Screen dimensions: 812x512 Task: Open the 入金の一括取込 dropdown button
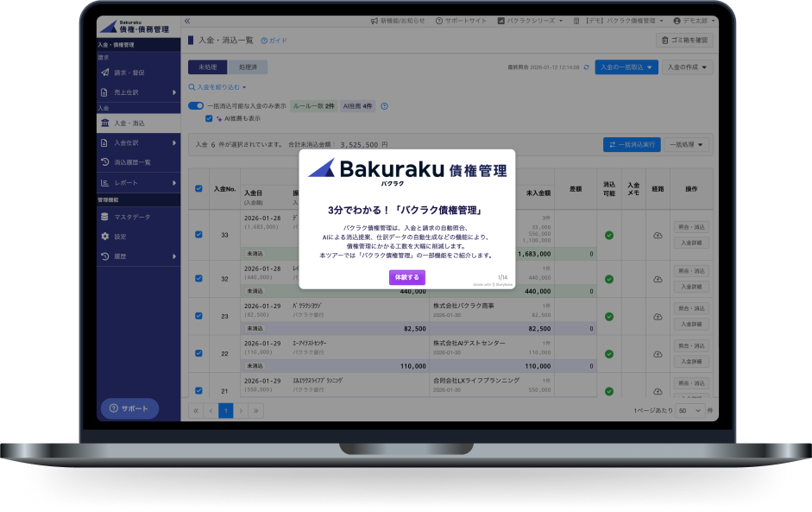click(x=626, y=67)
